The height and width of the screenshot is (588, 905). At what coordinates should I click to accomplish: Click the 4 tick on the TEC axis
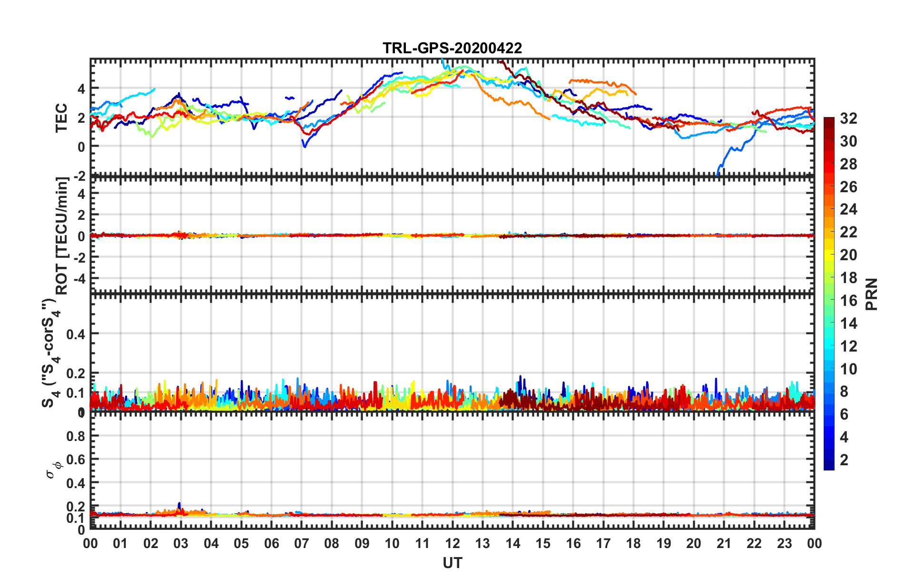(82, 88)
